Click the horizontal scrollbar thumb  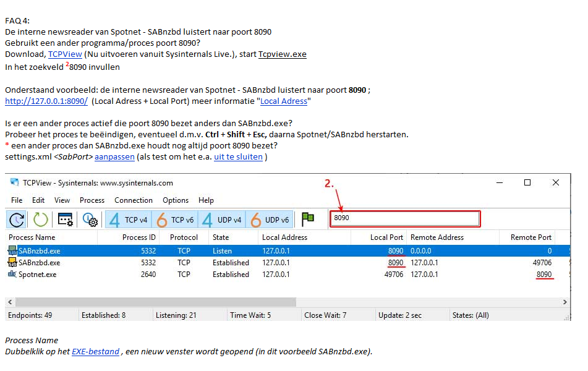point(156,302)
